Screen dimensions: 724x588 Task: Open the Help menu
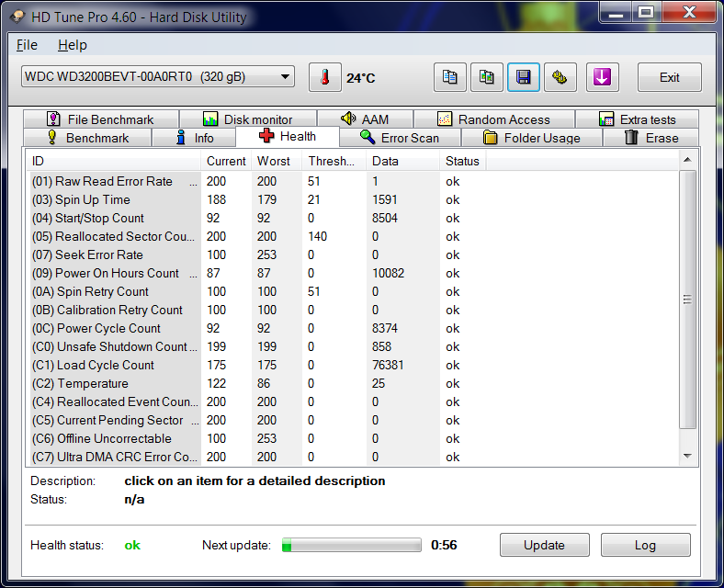coord(72,45)
